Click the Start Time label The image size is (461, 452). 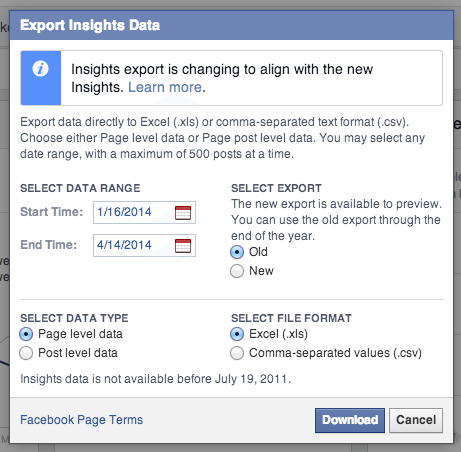(x=51, y=212)
